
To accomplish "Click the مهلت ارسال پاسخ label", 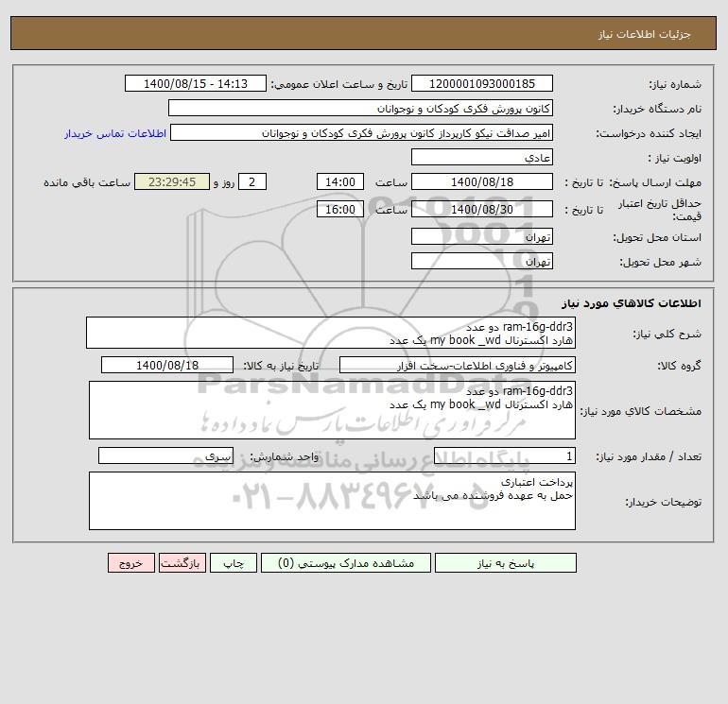I will pyautogui.click(x=655, y=182).
